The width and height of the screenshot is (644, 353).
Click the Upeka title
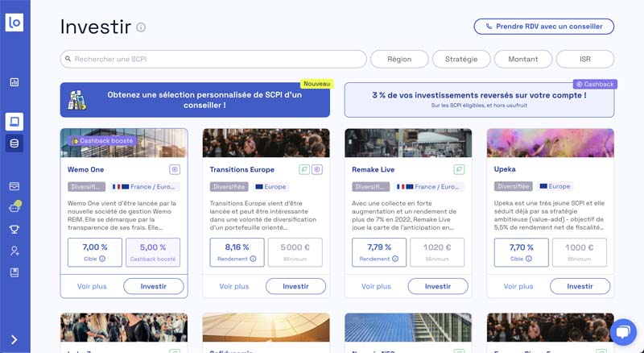[505, 169]
